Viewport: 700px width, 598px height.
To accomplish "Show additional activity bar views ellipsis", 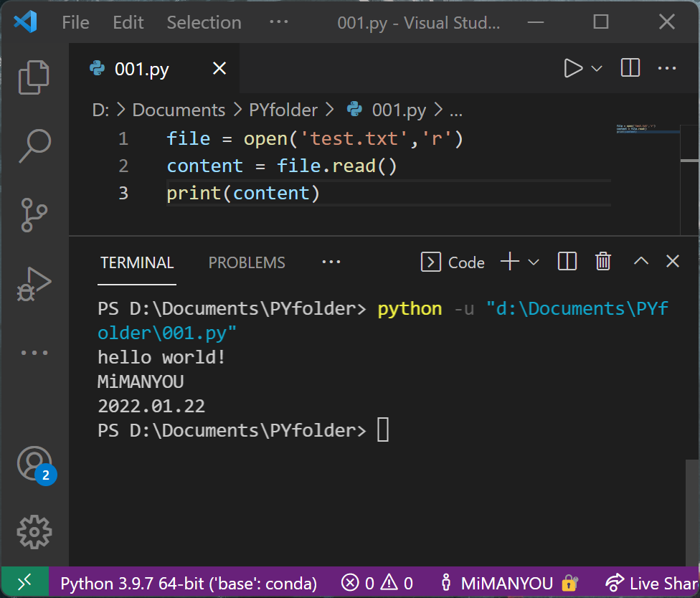I will [34, 353].
